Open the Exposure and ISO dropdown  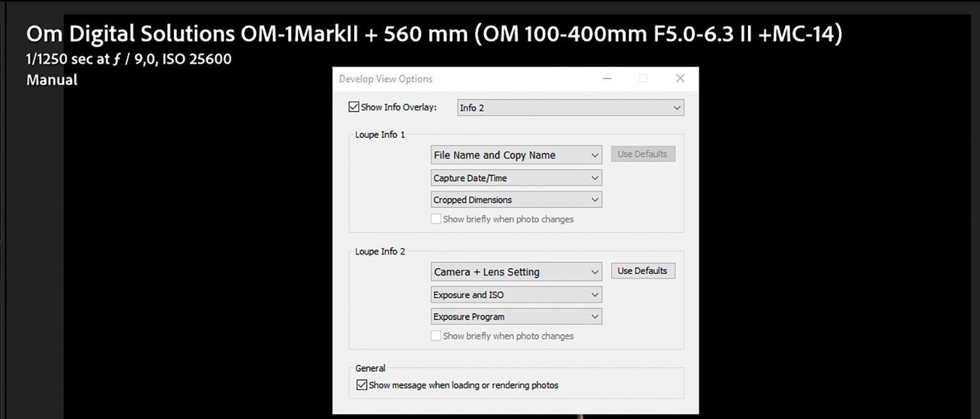[516, 295]
